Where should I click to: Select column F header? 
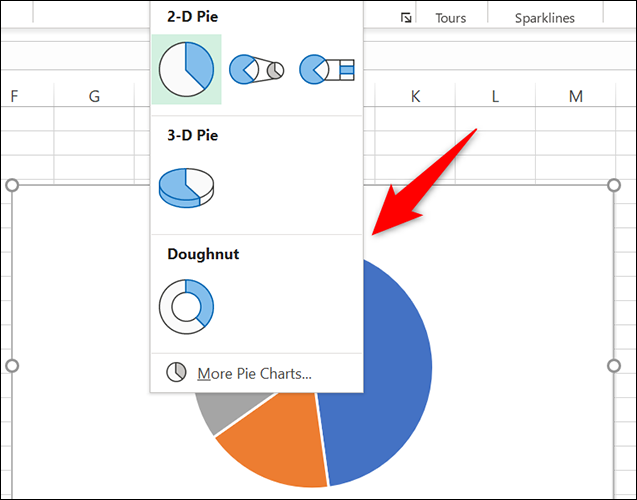[x=15, y=96]
